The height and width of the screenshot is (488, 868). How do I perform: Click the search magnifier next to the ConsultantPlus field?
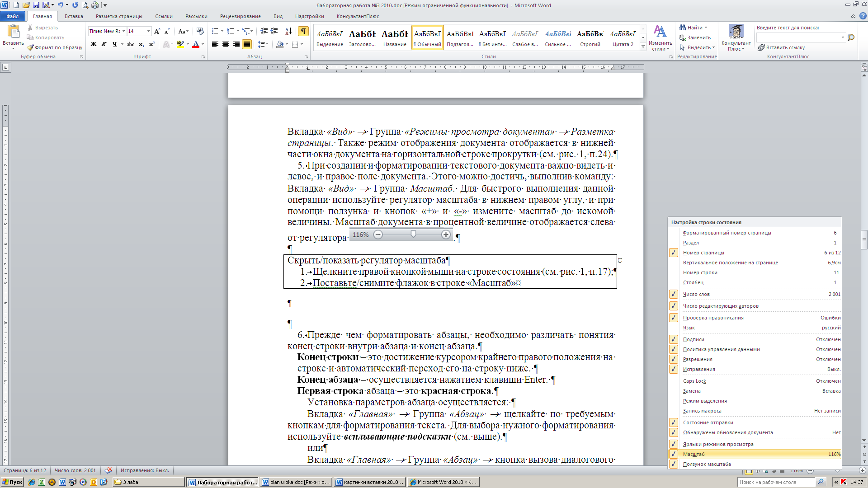tap(851, 38)
